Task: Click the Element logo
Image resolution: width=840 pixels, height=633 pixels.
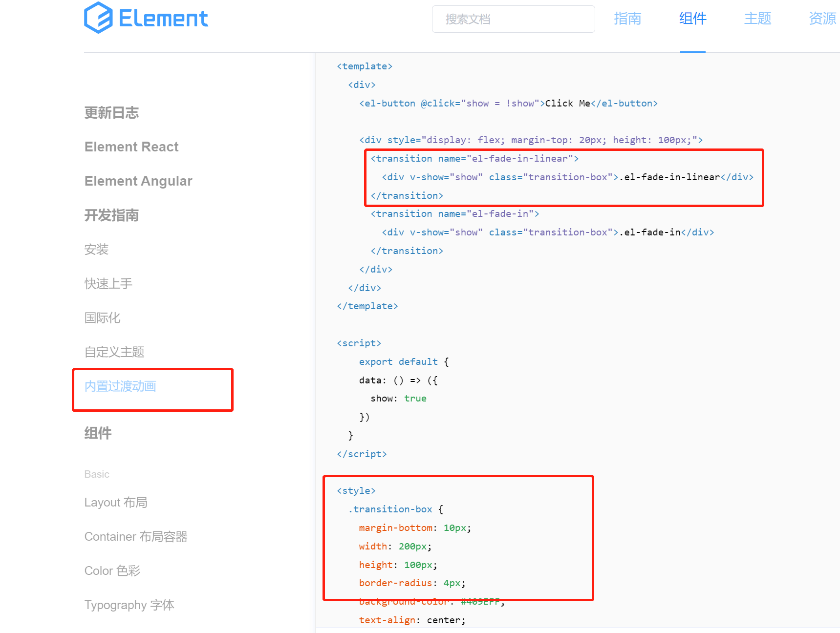Action: [146, 18]
